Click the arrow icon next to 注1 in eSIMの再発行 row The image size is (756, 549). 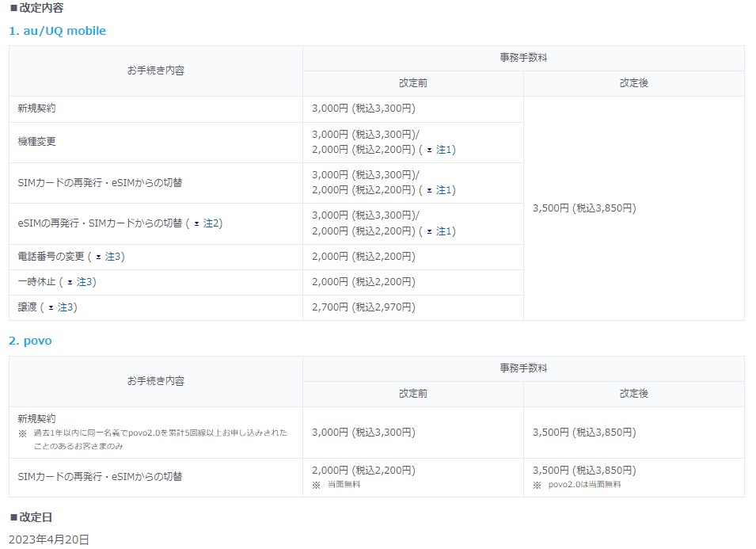click(430, 231)
